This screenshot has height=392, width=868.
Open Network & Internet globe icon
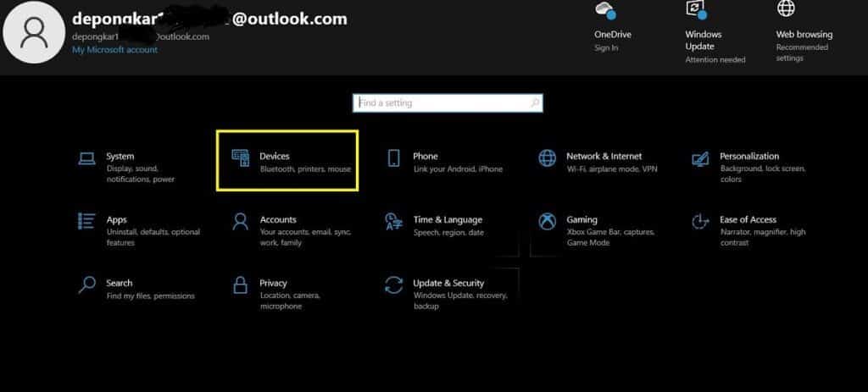click(547, 158)
